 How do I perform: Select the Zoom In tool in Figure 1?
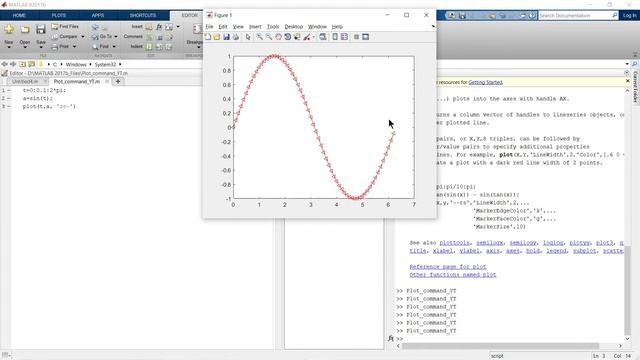259,37
